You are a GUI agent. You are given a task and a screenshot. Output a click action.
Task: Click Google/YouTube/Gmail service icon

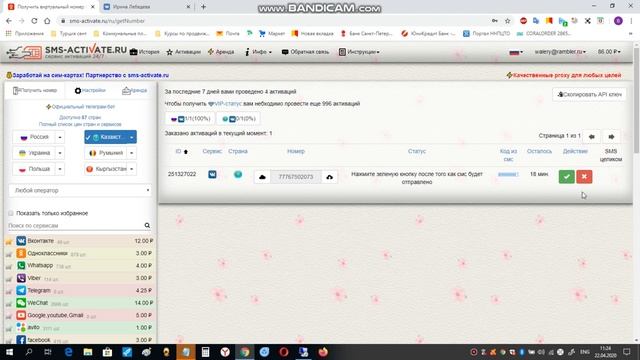(21, 315)
